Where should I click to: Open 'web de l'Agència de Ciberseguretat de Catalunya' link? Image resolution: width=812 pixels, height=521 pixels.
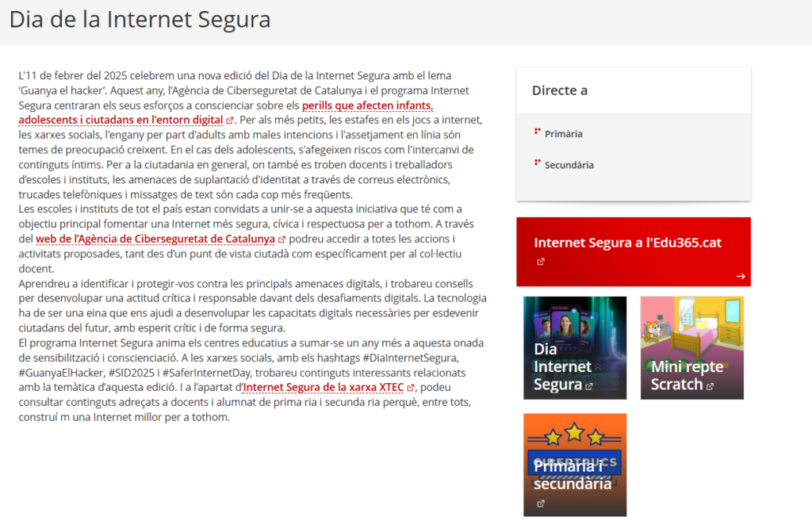tap(155, 239)
